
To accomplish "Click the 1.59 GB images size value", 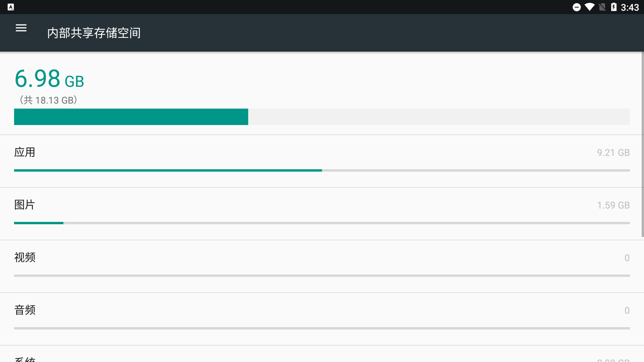I will 613,205.
